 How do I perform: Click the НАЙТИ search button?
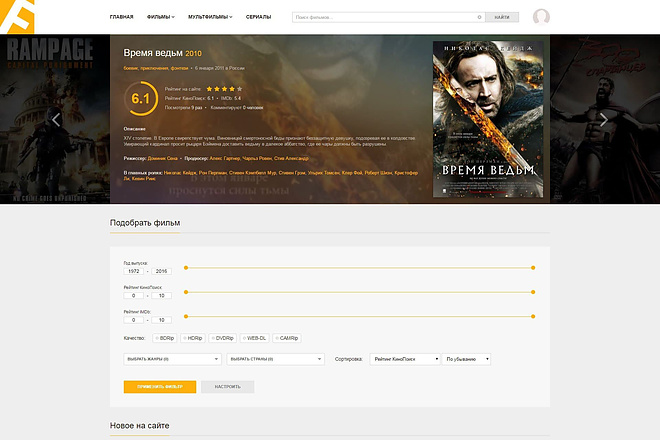[x=502, y=17]
